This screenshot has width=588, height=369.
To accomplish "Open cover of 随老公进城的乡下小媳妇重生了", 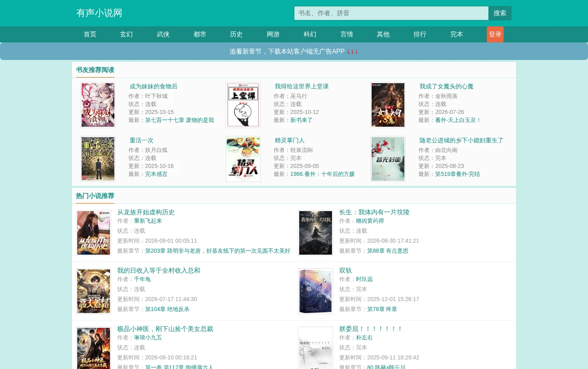I will pos(388,159).
